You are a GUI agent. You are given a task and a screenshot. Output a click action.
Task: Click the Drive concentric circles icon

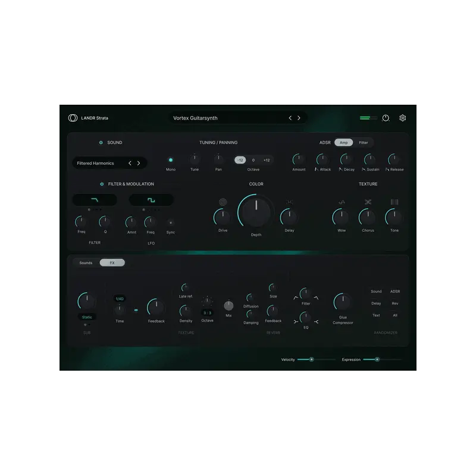coord(223,202)
